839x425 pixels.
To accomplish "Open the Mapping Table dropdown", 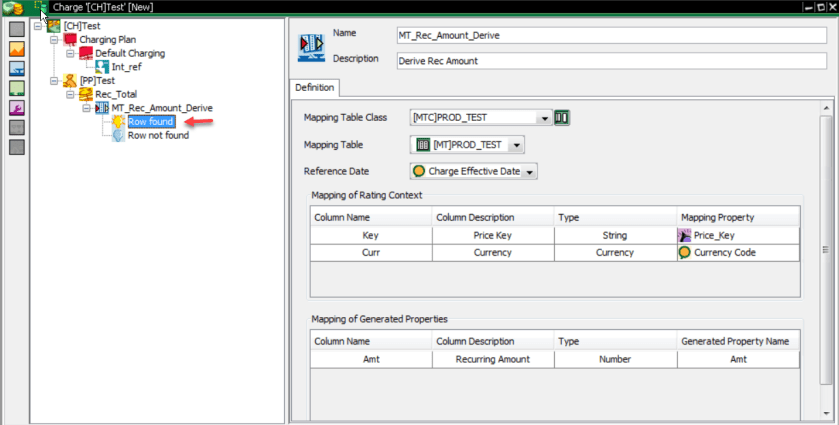I will (516, 145).
